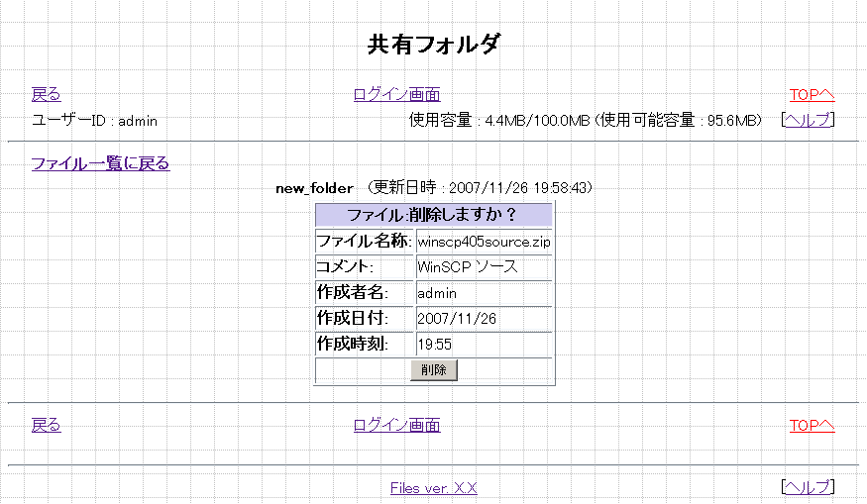
Task: Click the WinSCP ソース comment cell
Action: 468,267
